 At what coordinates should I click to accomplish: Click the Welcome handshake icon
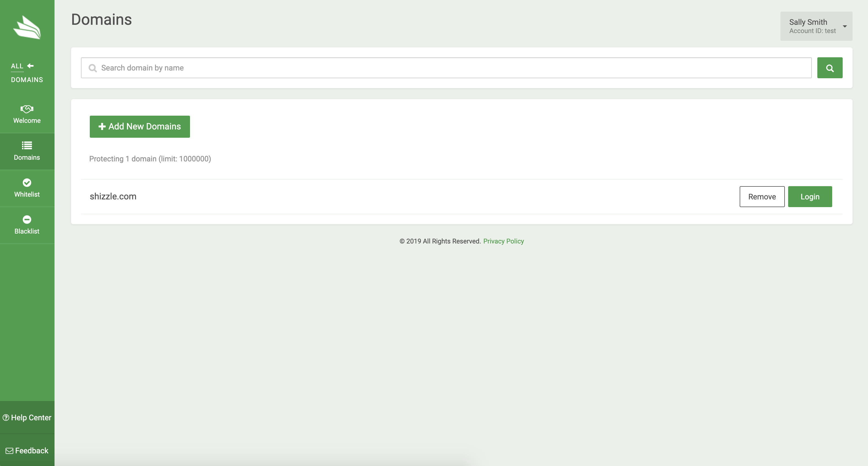[27, 109]
